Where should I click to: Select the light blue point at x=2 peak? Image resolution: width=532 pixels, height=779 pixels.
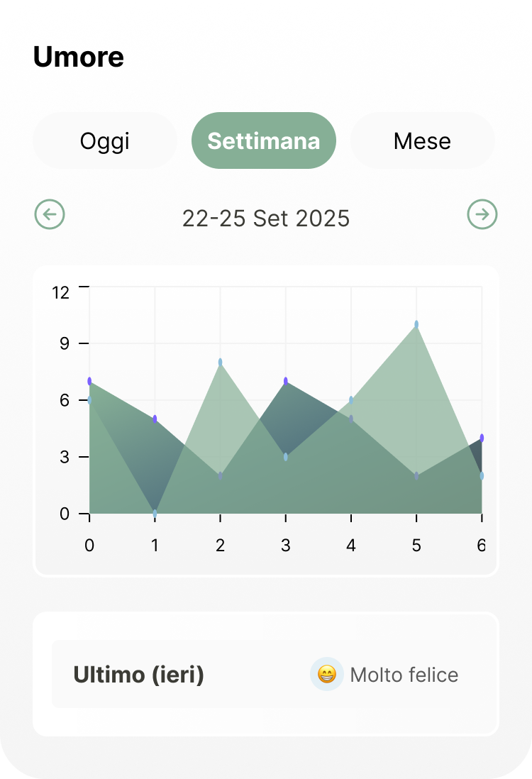tap(221, 363)
